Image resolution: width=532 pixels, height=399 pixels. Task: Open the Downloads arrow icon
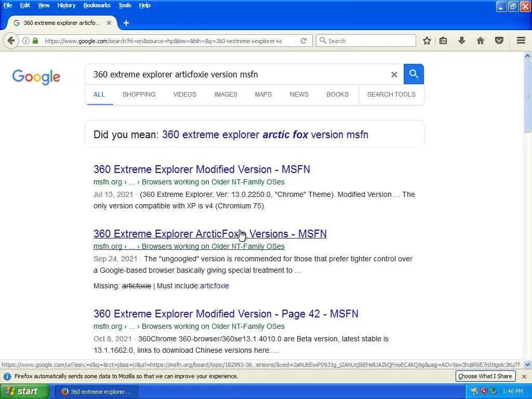pos(462,41)
